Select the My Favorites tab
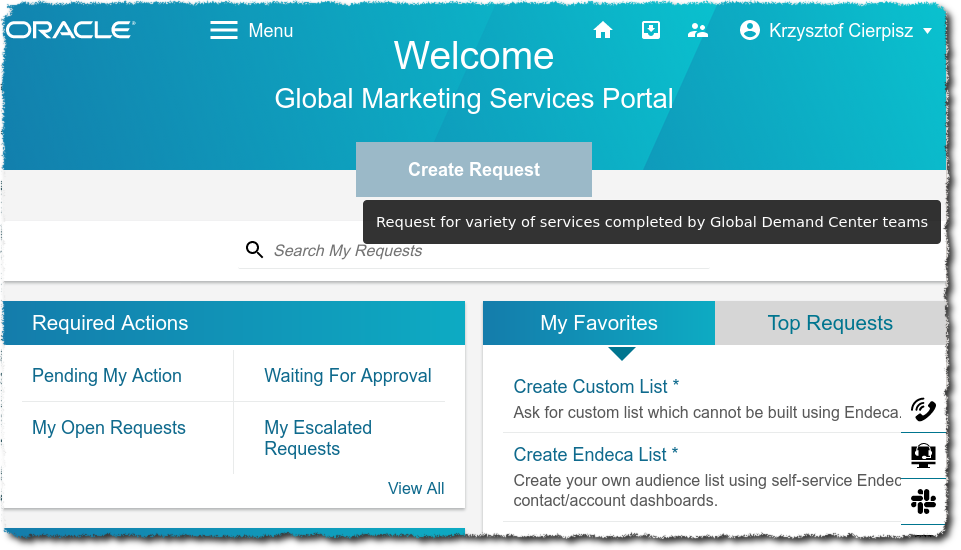961x550 pixels. [x=599, y=323]
